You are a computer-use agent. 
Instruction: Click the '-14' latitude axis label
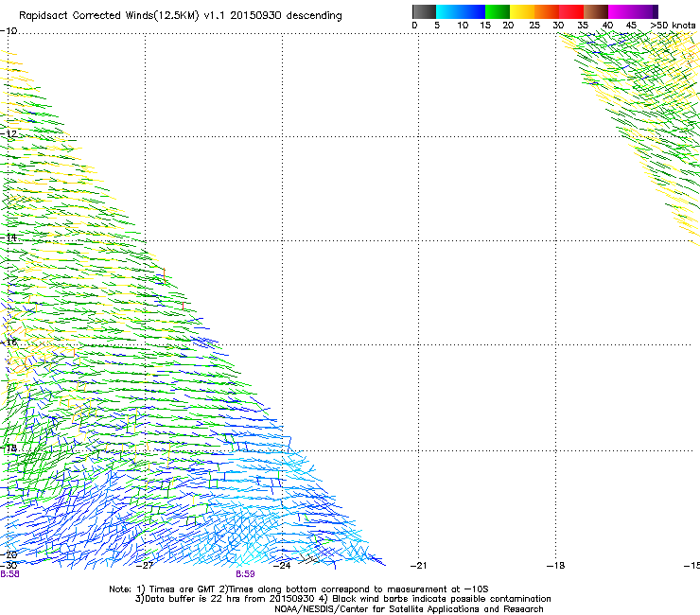(x=9, y=237)
